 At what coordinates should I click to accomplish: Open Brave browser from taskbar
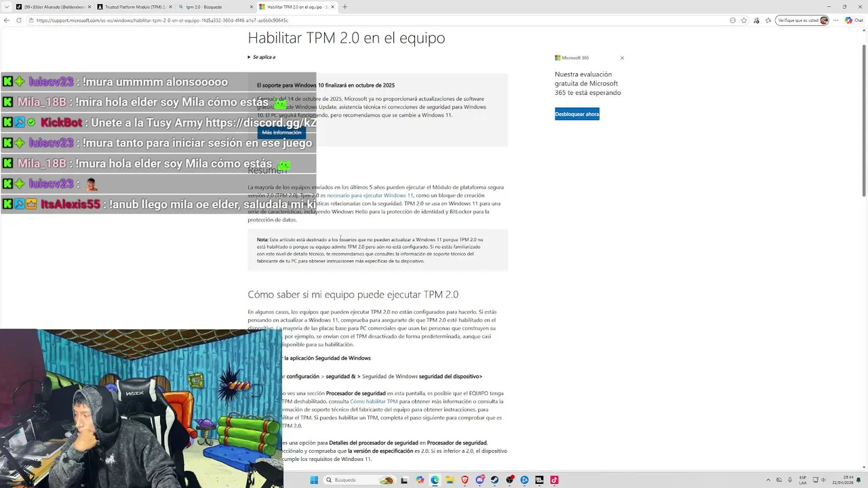coord(465,480)
